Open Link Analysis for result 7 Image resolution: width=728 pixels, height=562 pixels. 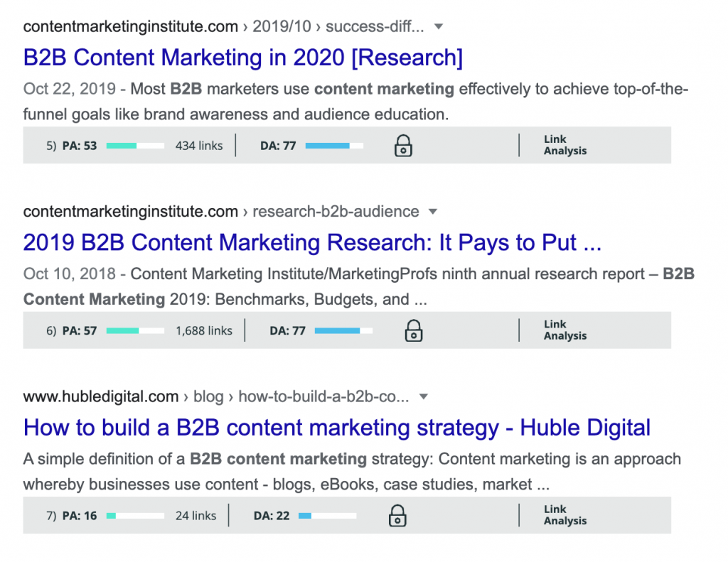tap(565, 515)
